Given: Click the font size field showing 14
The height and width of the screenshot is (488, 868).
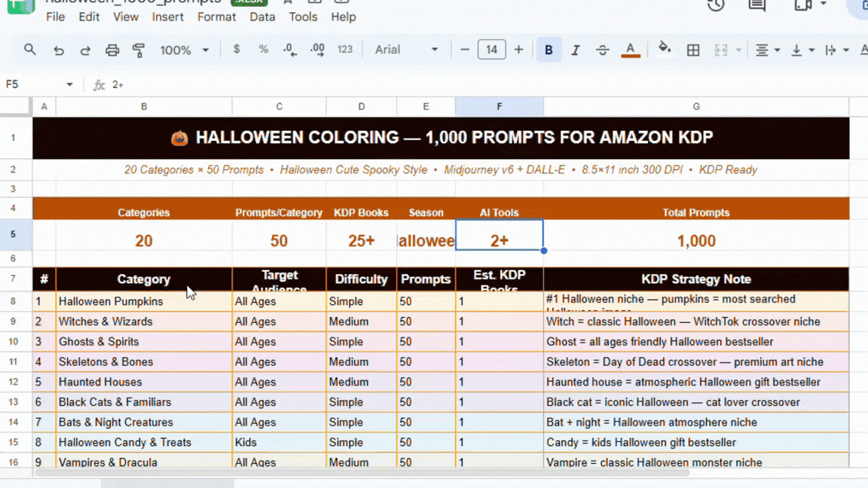Looking at the screenshot, I should click(491, 50).
